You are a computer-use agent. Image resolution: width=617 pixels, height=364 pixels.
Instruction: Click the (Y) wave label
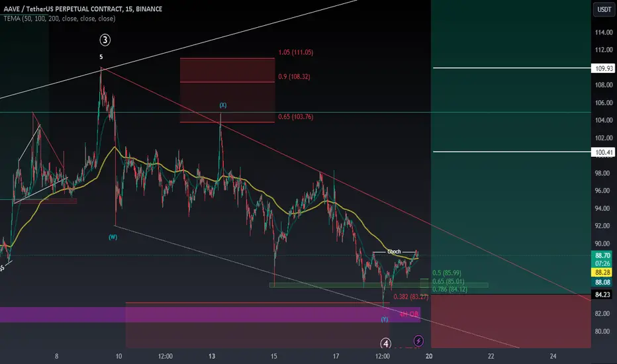(385, 319)
